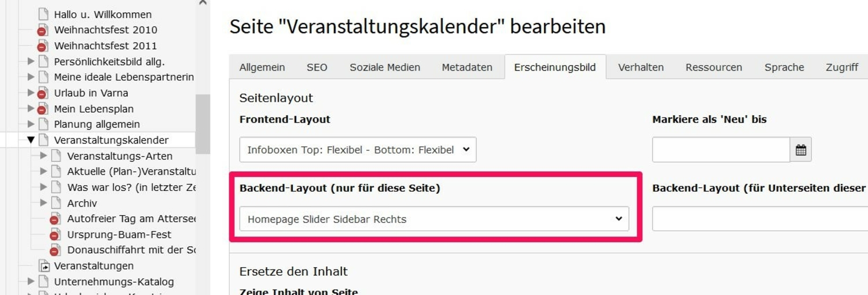
Task: Click the Markiere als 'Neu' bis date field
Action: [720, 150]
